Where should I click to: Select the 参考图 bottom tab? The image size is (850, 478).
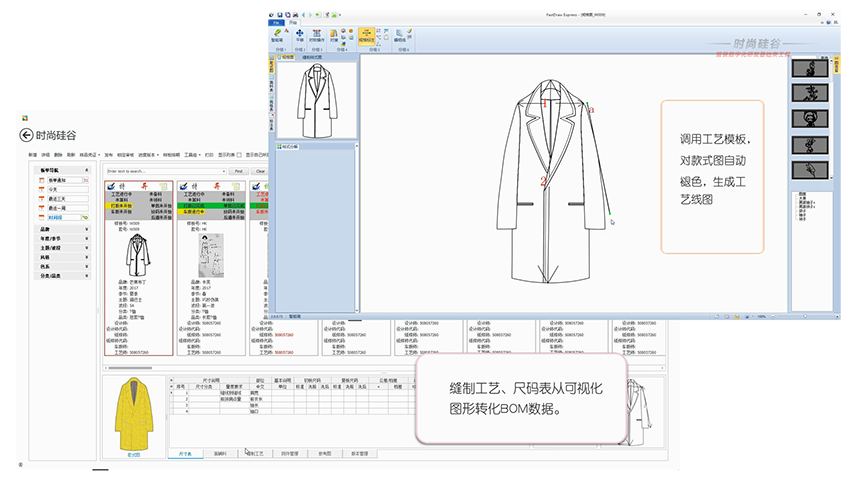[324, 453]
